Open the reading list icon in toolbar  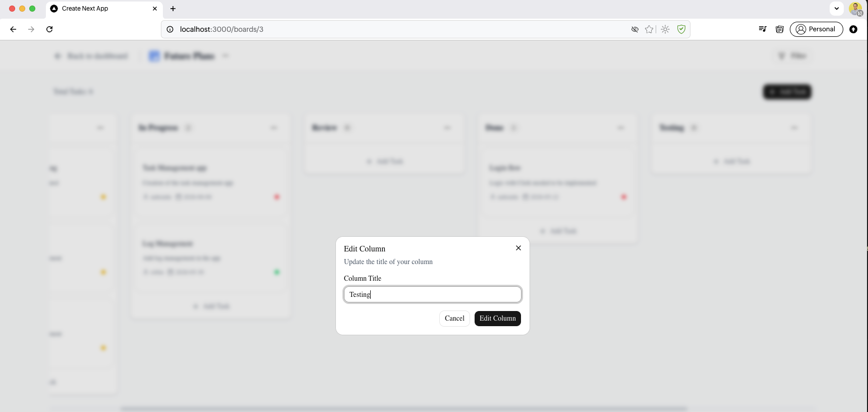(780, 29)
